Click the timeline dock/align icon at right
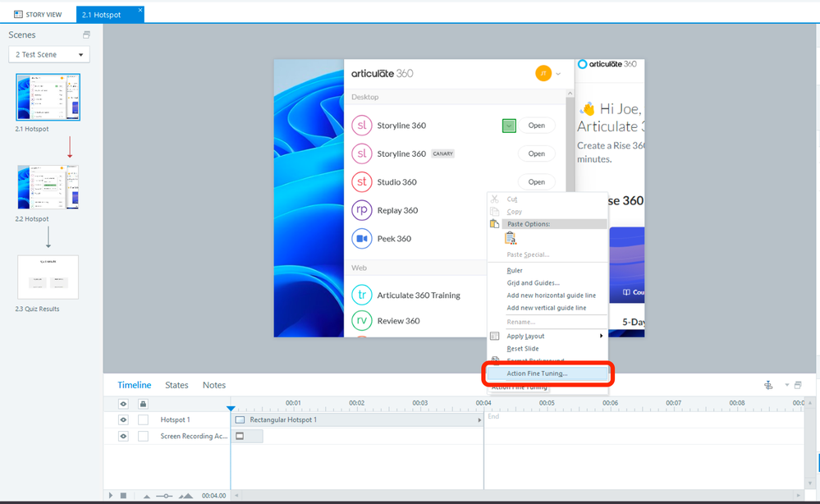This screenshot has height=504, width=820. click(768, 385)
